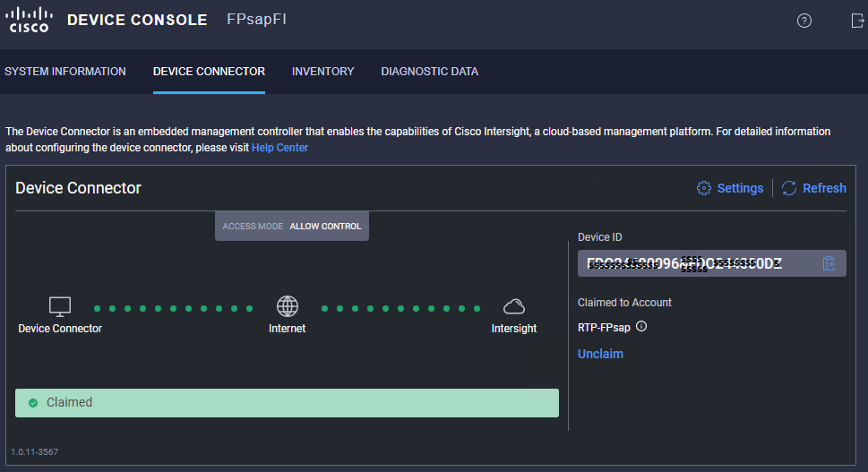Image resolution: width=868 pixels, height=472 pixels.
Task: Click the Device Console title
Action: pos(137,20)
